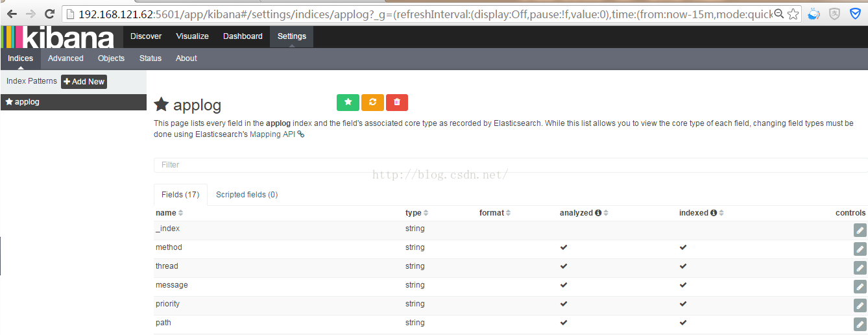868x335 pixels.
Task: Edit the priority field with the pencil icon
Action: tap(860, 305)
